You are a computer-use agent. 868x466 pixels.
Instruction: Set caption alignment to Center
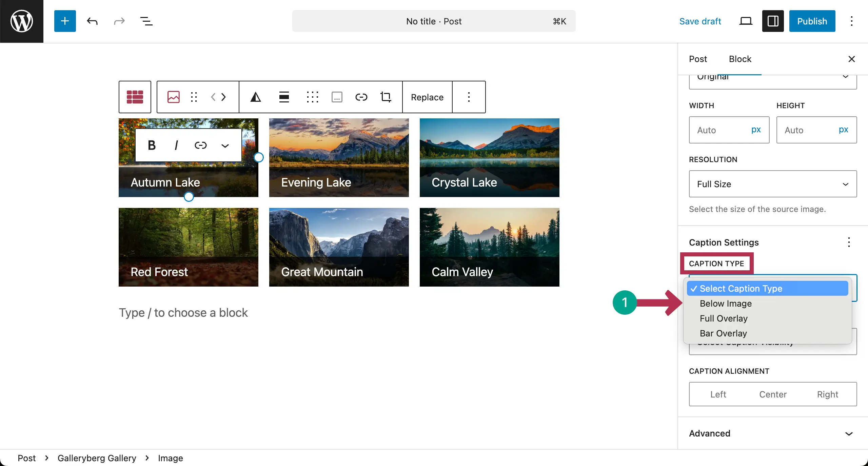tap(773, 394)
